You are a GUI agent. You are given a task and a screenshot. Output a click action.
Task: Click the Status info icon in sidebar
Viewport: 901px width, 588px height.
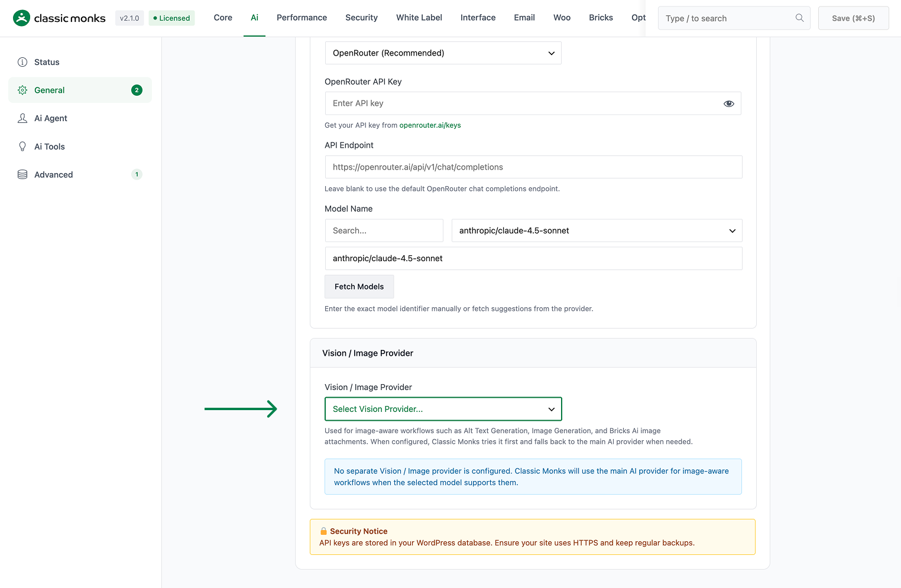pyautogui.click(x=22, y=62)
